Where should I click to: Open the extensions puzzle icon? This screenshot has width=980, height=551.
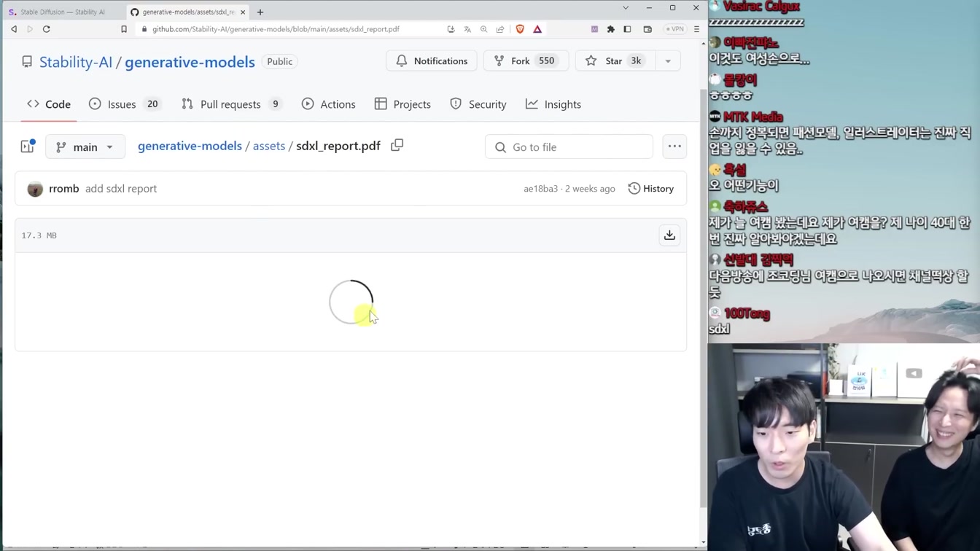611,29
